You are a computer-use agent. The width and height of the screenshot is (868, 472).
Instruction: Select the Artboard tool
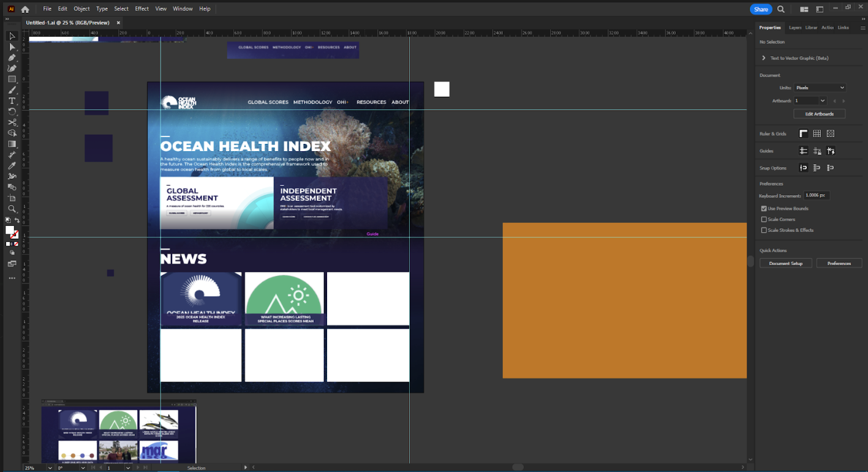tap(12, 198)
